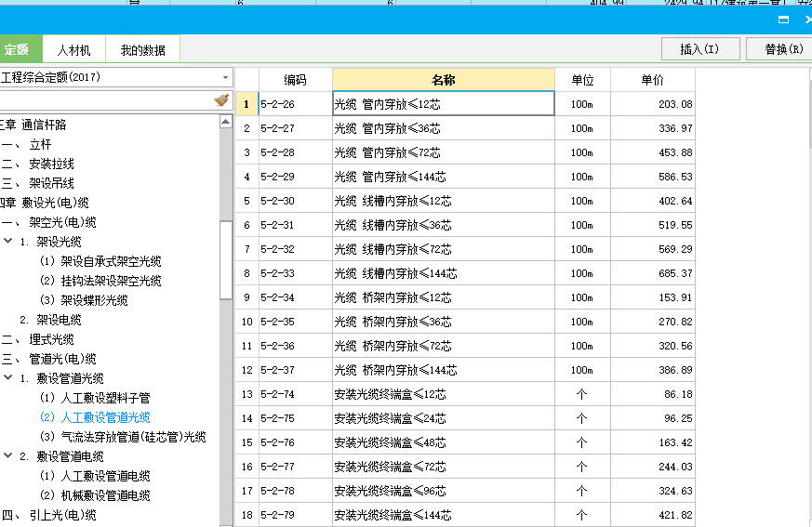The image size is (812, 527).
Task: Select cell 光缆 管内穿放≤12芯
Action: coord(444,103)
